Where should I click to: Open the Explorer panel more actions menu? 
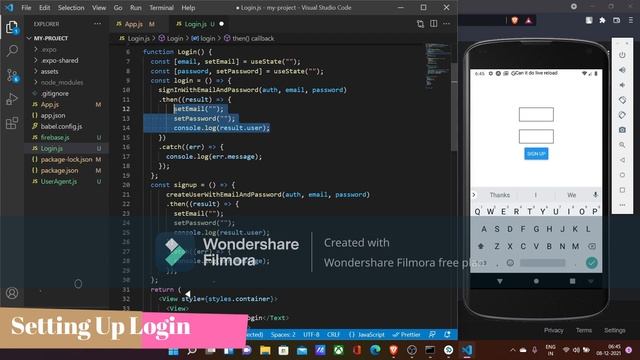coord(97,24)
